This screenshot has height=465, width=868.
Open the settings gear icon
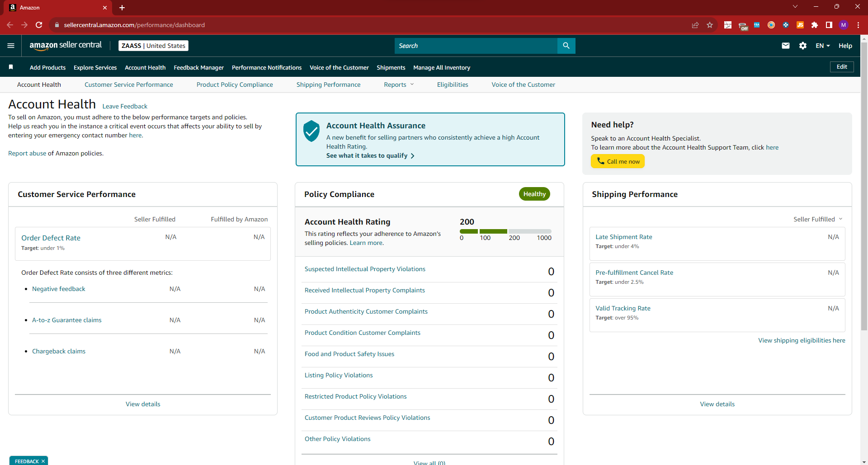pos(803,46)
